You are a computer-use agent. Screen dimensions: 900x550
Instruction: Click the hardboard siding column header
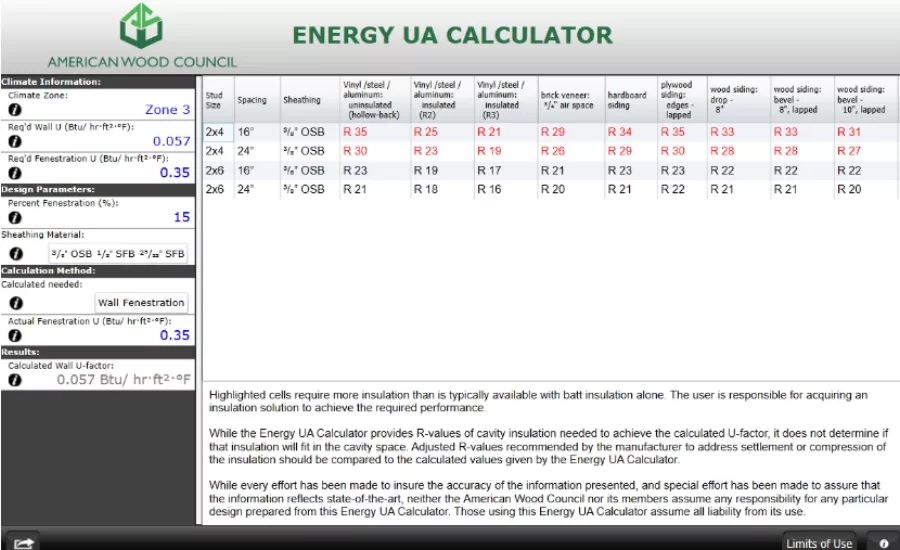click(x=631, y=99)
